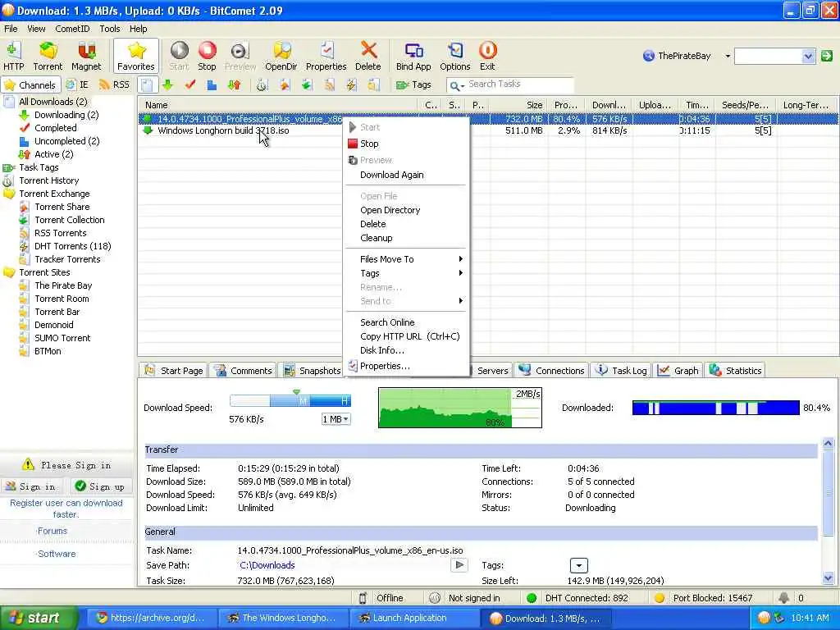Open the Tools menu
This screenshot has width=840, height=630.
110,29
